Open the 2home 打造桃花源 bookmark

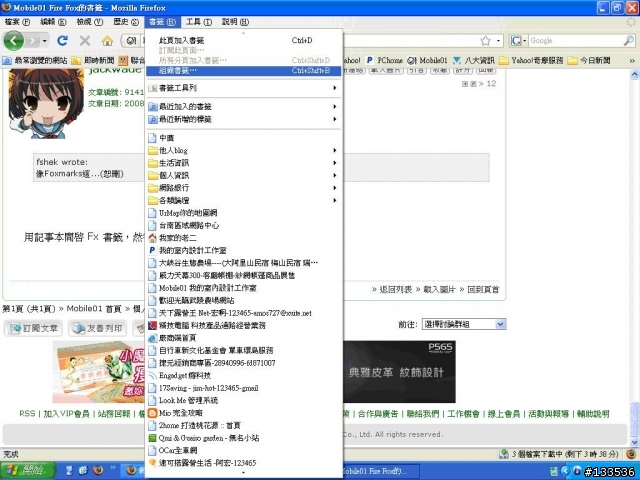click(243, 425)
